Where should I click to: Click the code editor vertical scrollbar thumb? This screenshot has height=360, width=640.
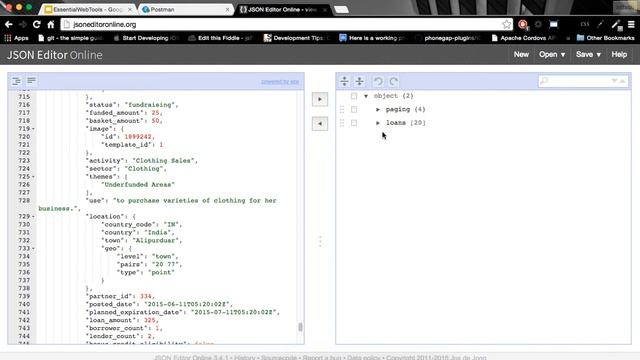pyautogui.click(x=300, y=327)
